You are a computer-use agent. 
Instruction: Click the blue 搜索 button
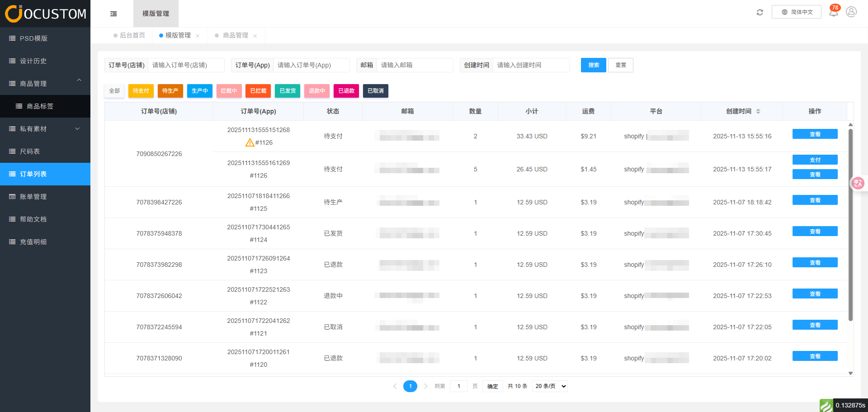[593, 65]
